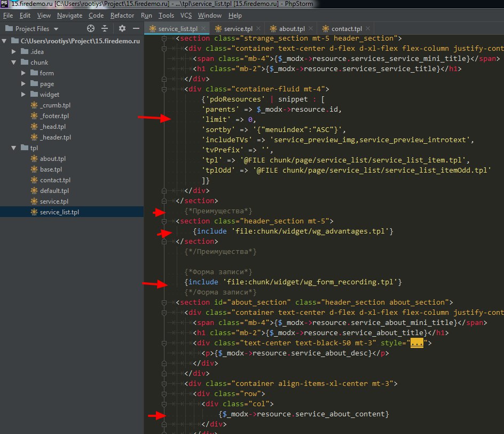Viewport: 504px width, 434px height.
Task: Click the widget folder icon
Action: click(34, 94)
